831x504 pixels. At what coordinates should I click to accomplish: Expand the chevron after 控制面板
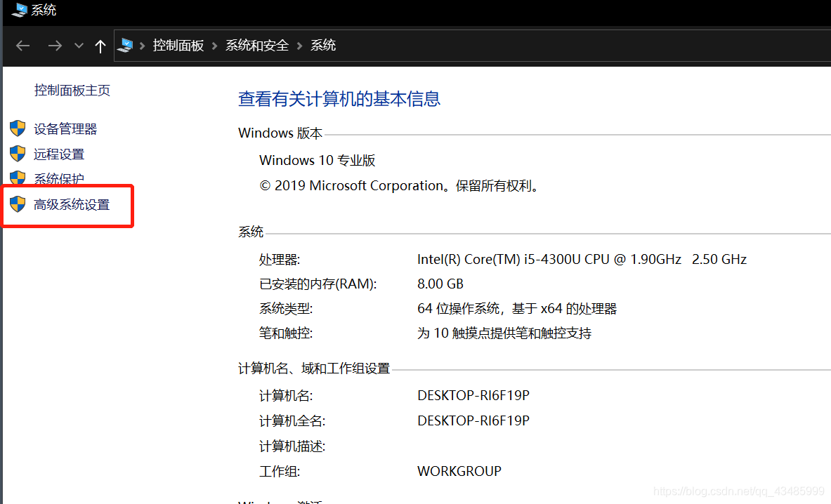pos(215,46)
